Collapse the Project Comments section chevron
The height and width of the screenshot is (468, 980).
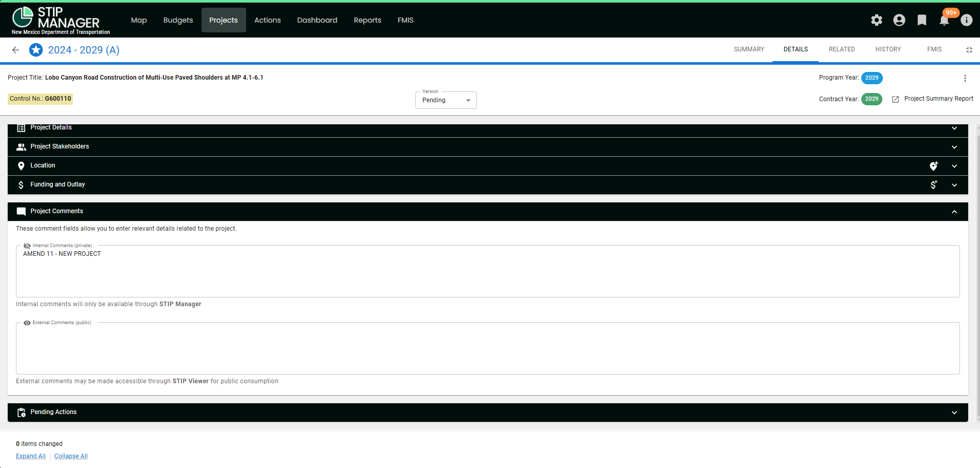click(x=954, y=212)
